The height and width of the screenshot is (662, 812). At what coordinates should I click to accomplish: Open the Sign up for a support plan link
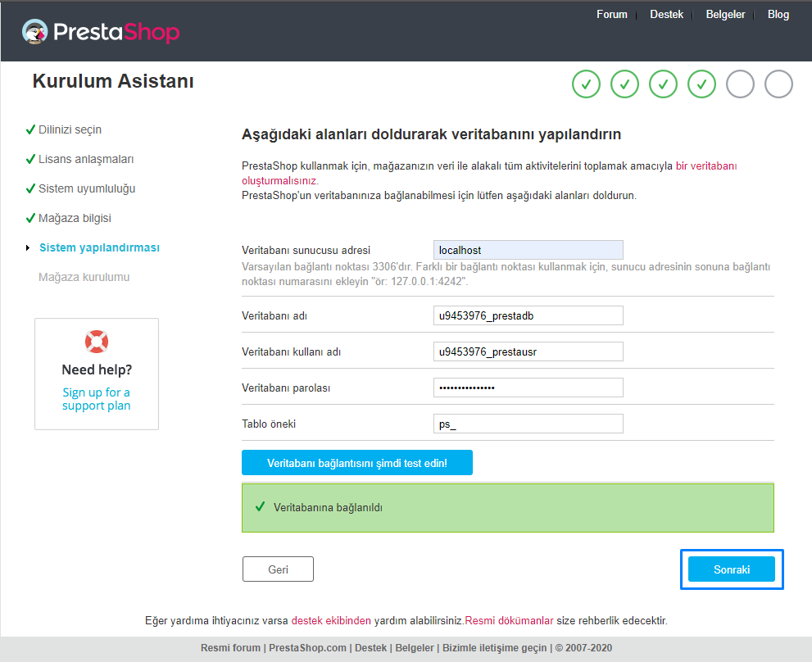97,399
